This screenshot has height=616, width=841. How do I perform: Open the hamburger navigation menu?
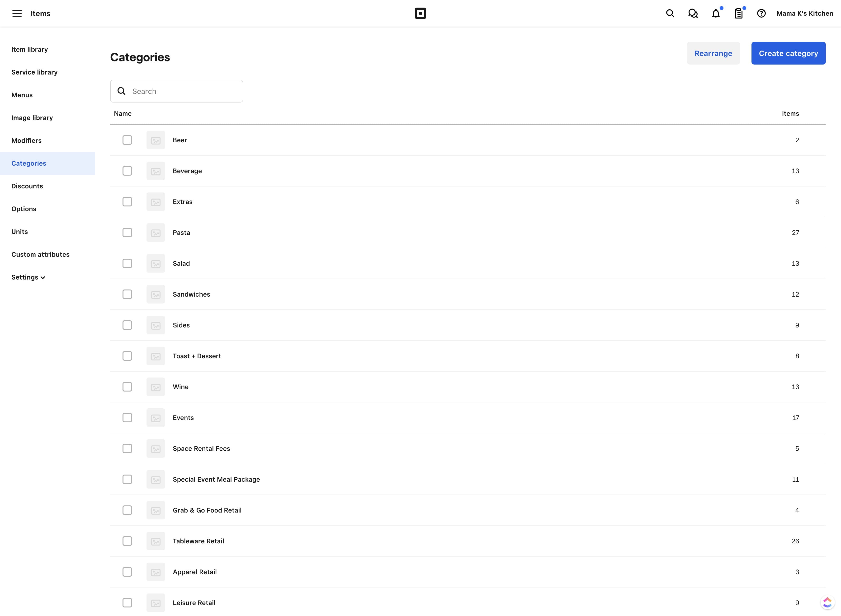(17, 13)
